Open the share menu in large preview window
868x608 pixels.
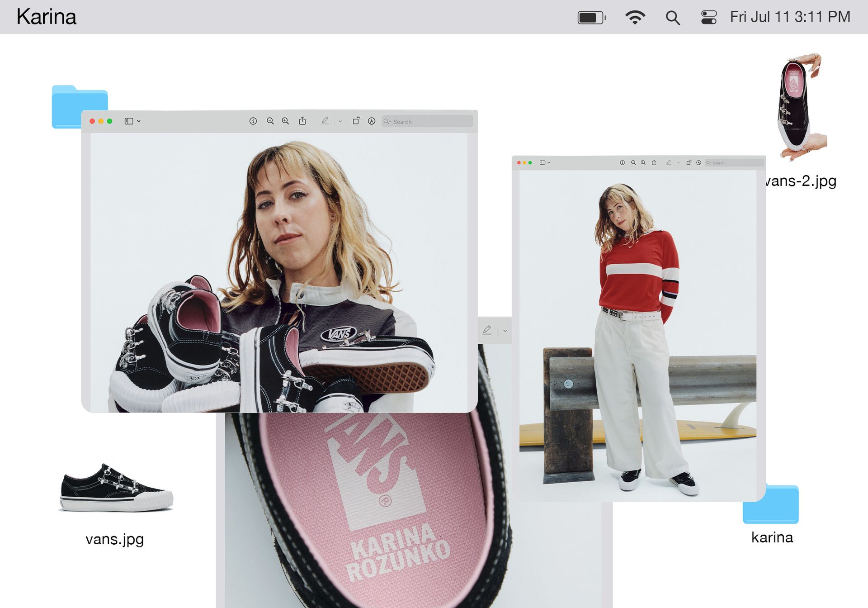pos(302,121)
